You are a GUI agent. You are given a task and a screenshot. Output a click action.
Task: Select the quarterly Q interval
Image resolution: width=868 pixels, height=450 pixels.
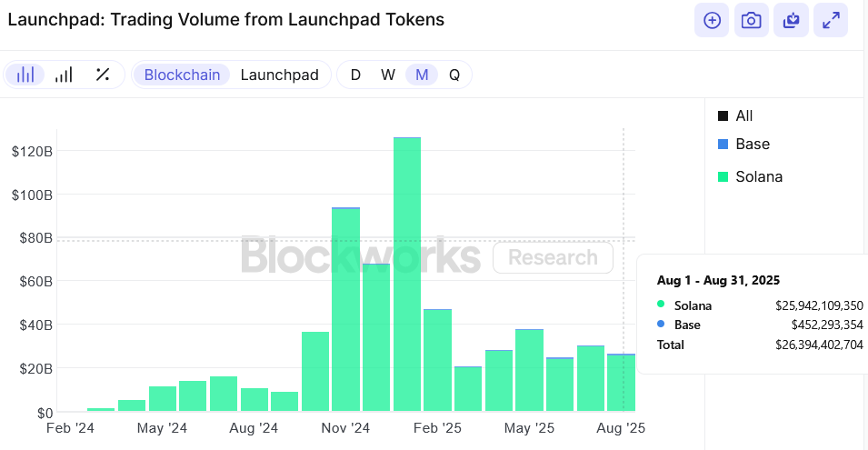point(454,75)
